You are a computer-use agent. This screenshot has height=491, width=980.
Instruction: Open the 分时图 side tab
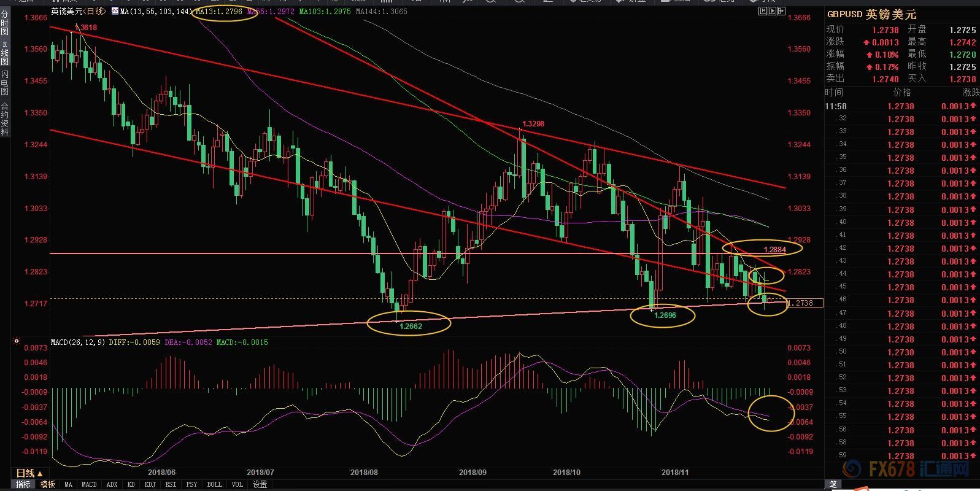[5, 21]
